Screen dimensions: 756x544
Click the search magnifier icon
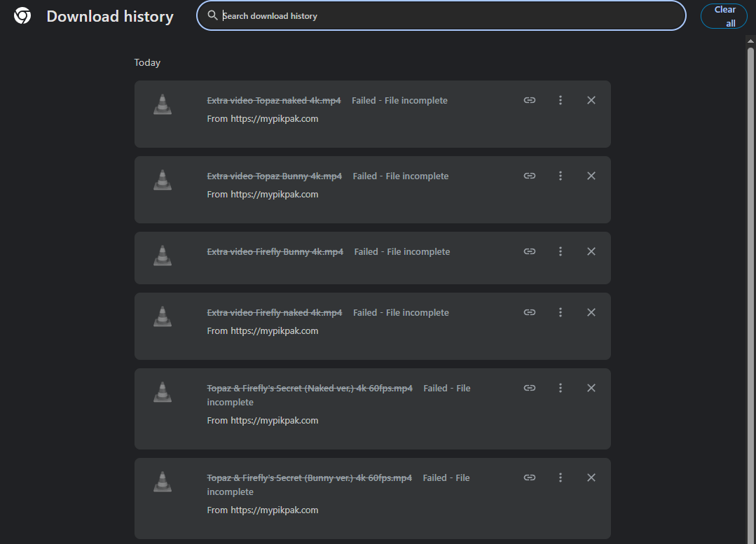point(213,15)
